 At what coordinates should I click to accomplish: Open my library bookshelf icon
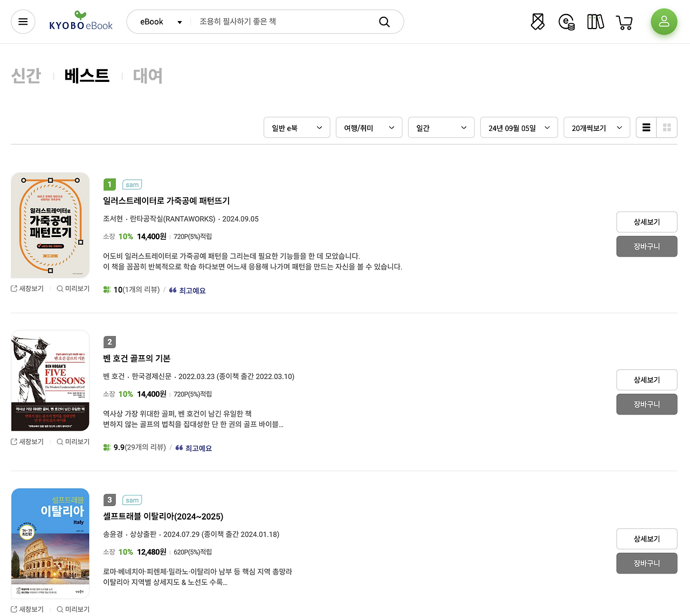(x=595, y=22)
